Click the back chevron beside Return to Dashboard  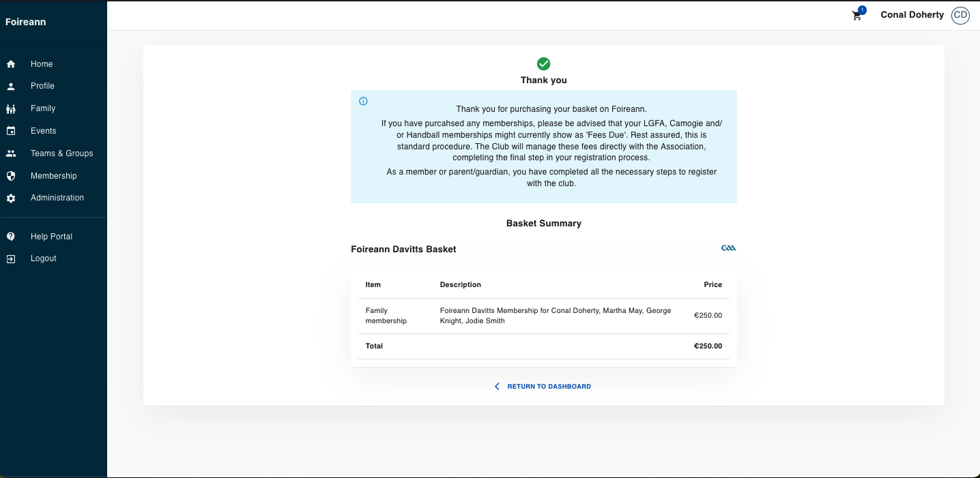point(497,387)
